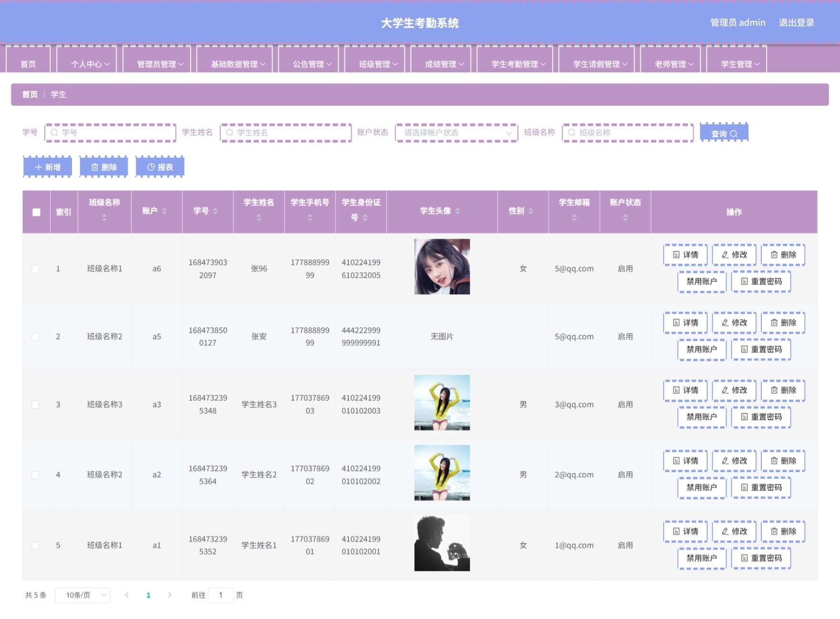Focus the 学号 search input

(x=111, y=132)
